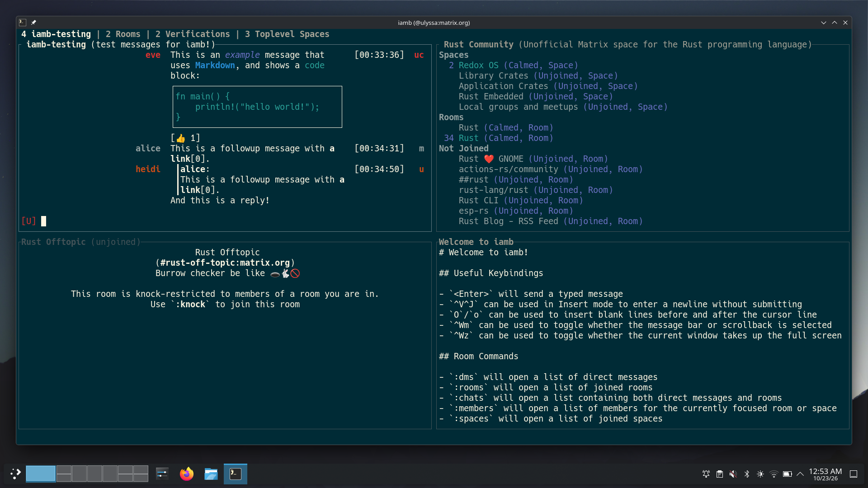The image size is (868, 488).
Task: Adjust screen brightness tray icon
Action: 760,474
